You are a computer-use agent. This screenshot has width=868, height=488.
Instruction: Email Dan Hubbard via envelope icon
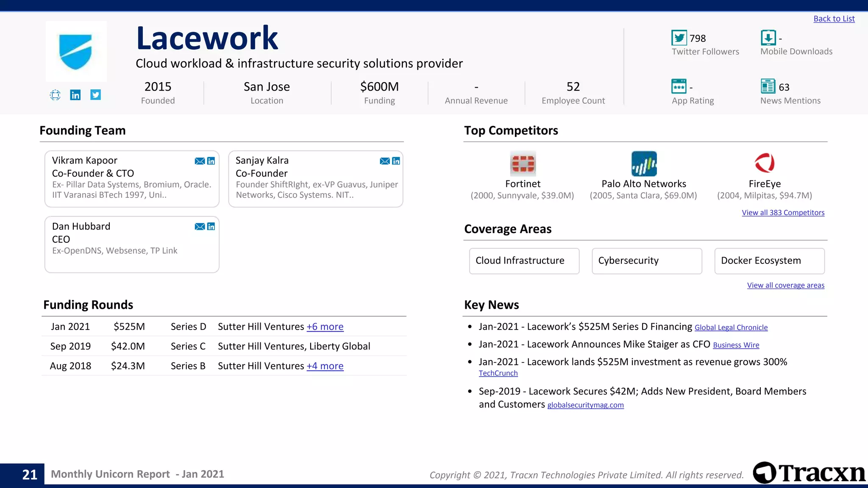(x=200, y=227)
